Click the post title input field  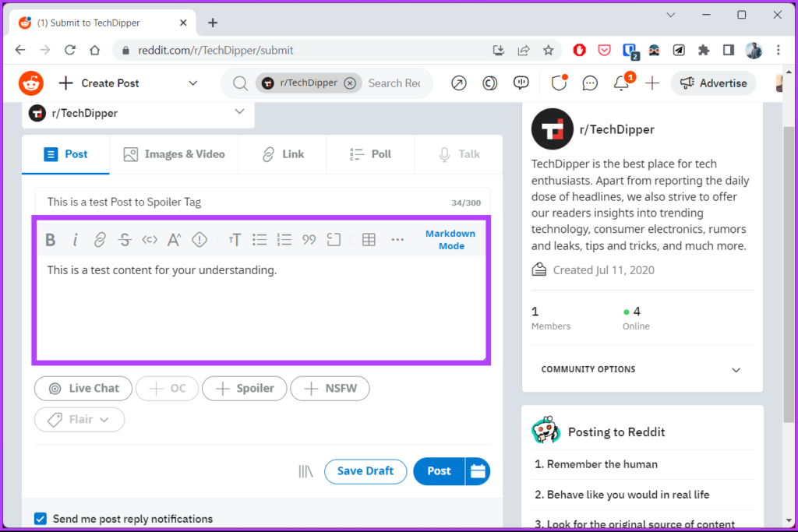coord(262,202)
